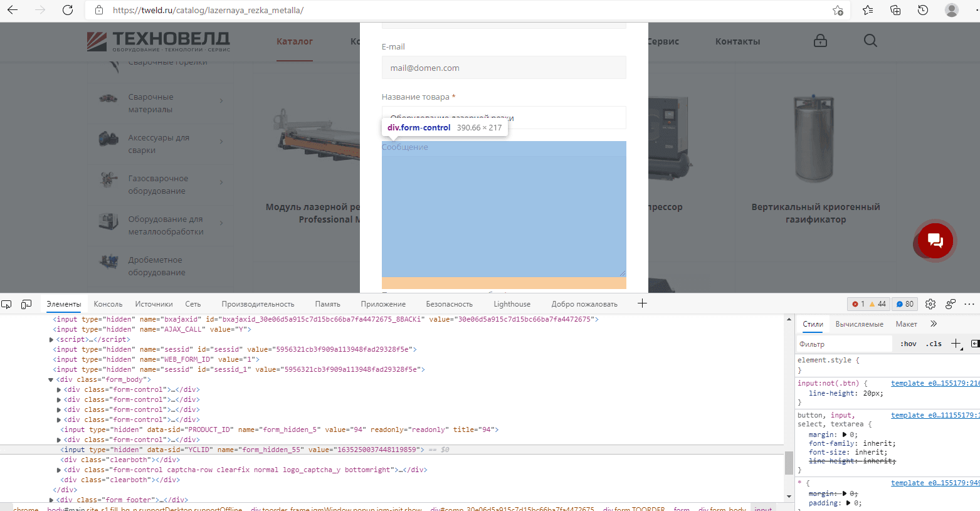Image resolution: width=980 pixels, height=511 pixels.
Task: Click the Elements panel scrollbar thumb
Action: click(789, 463)
